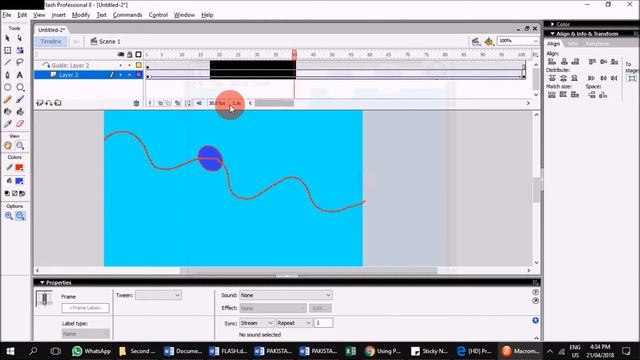
Task: Open the Modify menu
Action: 81,15
